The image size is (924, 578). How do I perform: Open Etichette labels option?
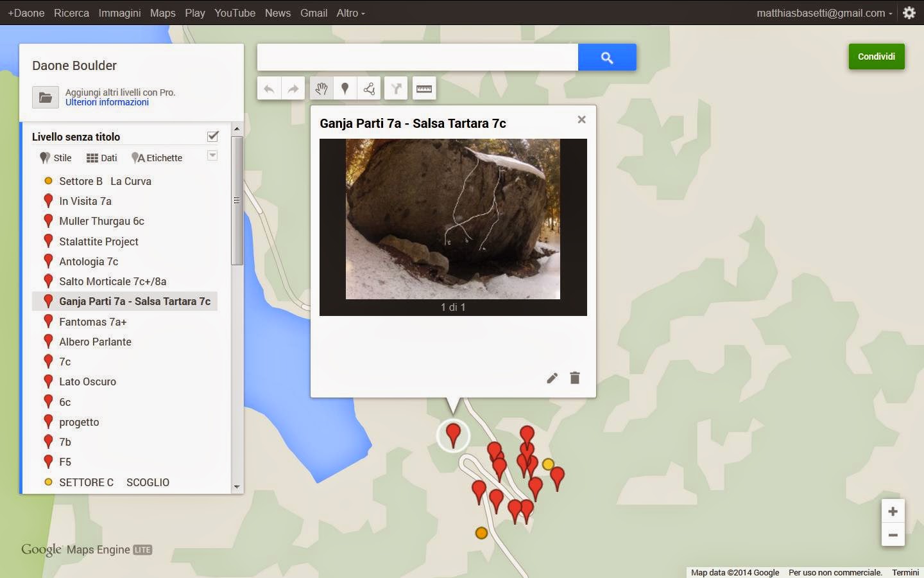coord(157,158)
